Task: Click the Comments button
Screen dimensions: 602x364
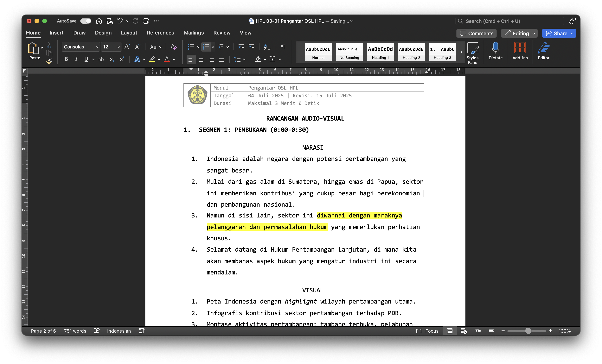Action: point(476,34)
